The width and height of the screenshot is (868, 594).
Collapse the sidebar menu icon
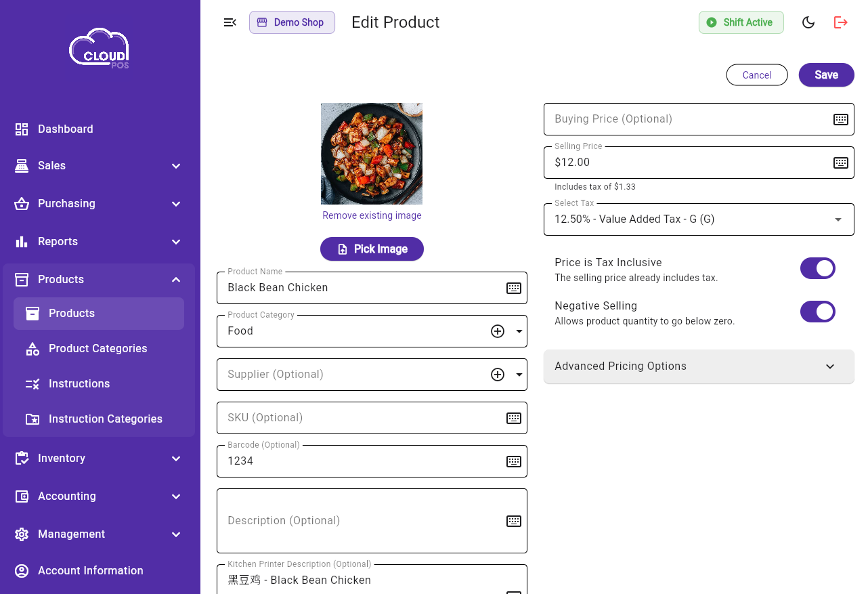(x=230, y=22)
